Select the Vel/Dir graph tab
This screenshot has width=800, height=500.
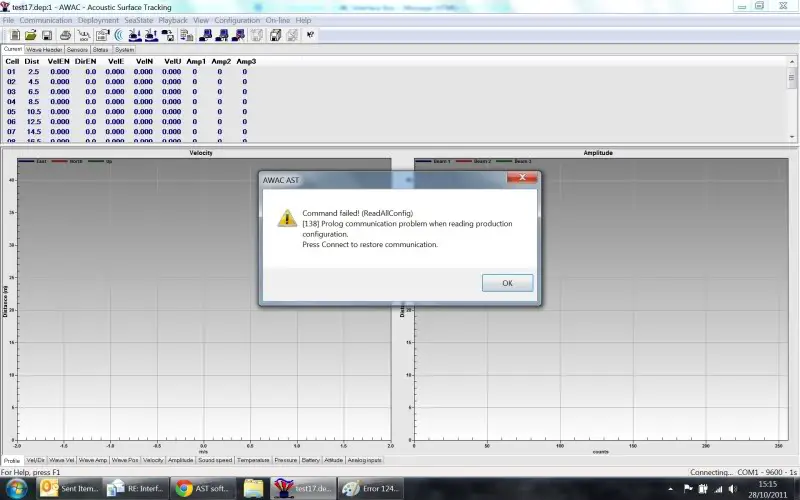[35, 460]
